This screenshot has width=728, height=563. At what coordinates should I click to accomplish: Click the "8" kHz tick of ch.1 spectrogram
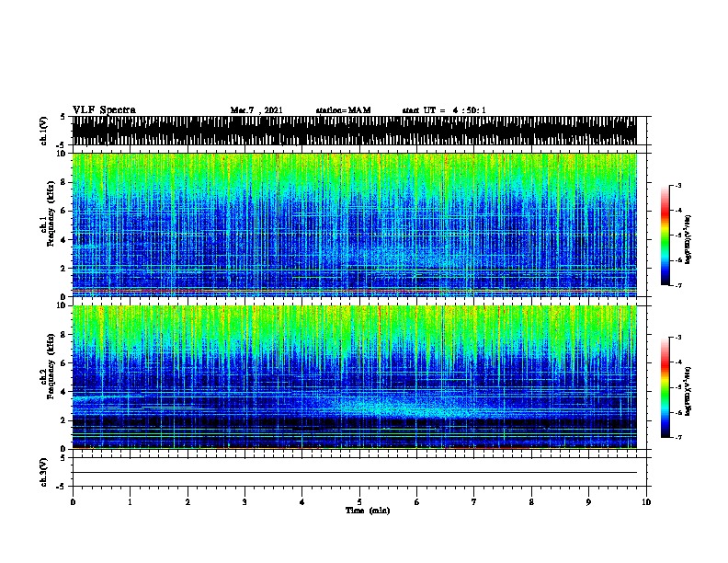point(64,182)
